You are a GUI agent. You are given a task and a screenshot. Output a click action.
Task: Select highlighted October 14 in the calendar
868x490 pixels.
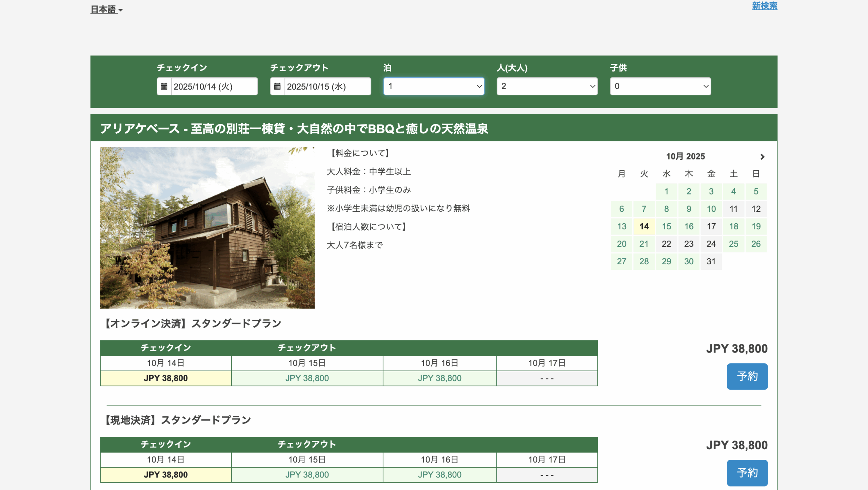coord(644,226)
